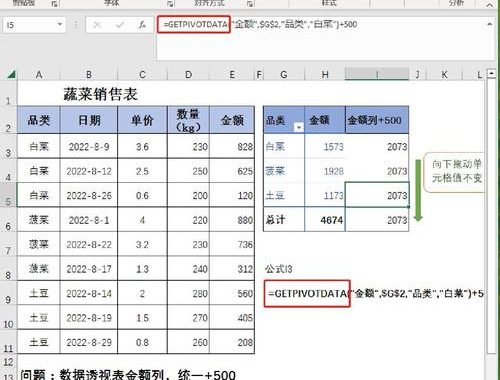The image size is (500, 380).
Task: Click the 公式I3 label cell
Action: tap(279, 269)
